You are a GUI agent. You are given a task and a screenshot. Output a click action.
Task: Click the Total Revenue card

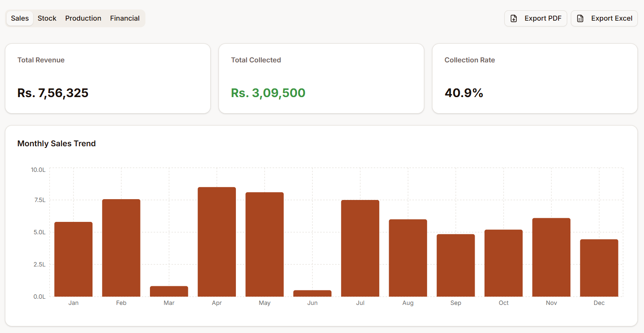coord(108,78)
